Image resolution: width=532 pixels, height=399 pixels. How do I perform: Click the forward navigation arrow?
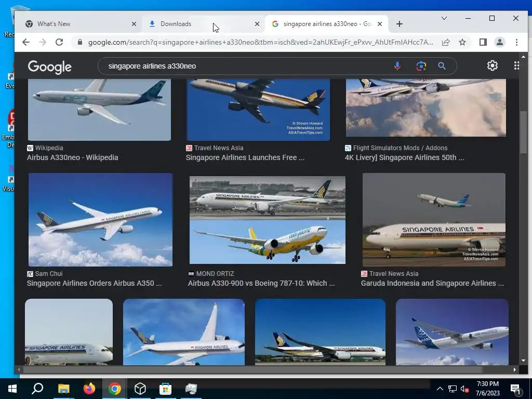pyautogui.click(x=43, y=42)
